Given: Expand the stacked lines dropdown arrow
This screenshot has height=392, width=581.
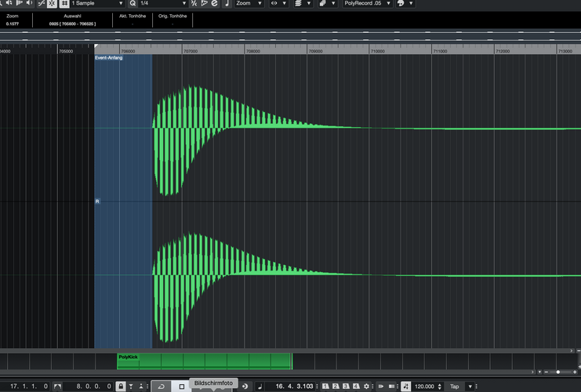Looking at the screenshot, I should [x=309, y=3].
